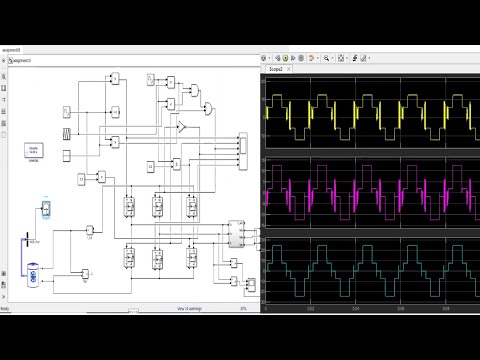Close the Scope2 tab
Screen dimensions: 480x360
(289, 69)
